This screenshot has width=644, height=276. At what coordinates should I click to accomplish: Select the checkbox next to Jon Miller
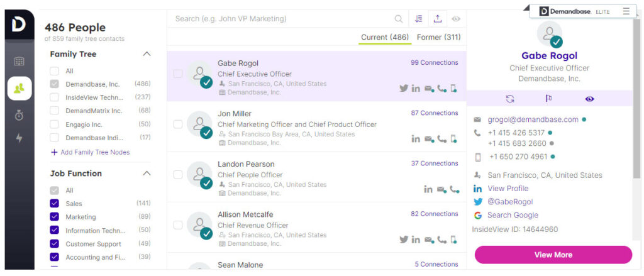(x=178, y=124)
